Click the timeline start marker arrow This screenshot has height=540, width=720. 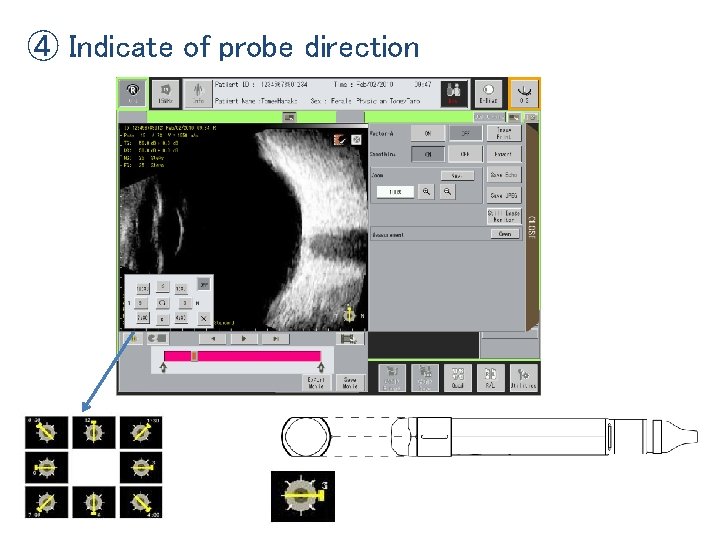tap(163, 367)
